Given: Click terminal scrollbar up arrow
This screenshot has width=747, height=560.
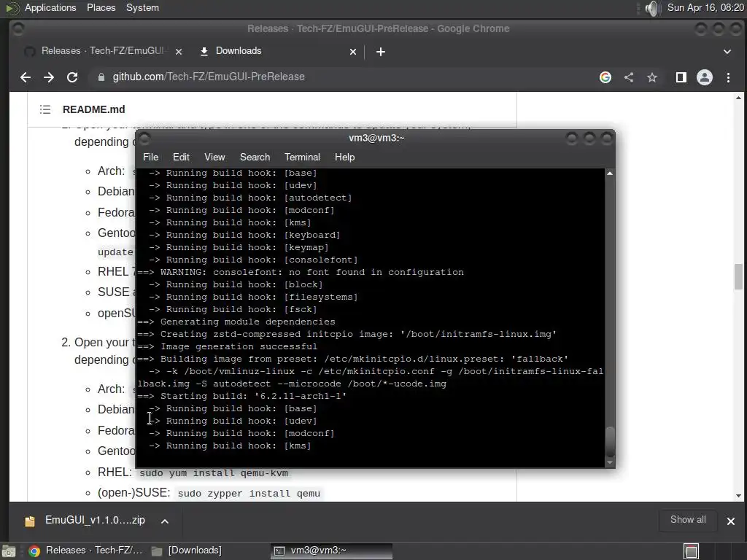Looking at the screenshot, I should pos(610,174).
